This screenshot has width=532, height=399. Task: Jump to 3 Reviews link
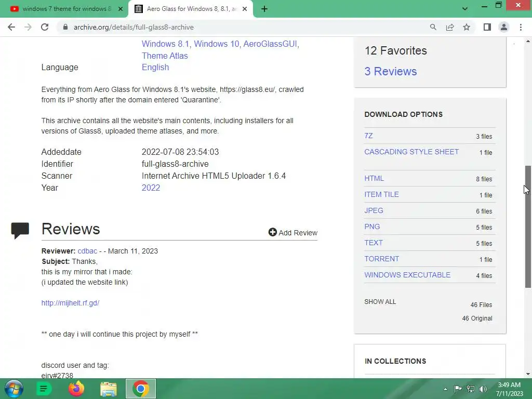(391, 71)
